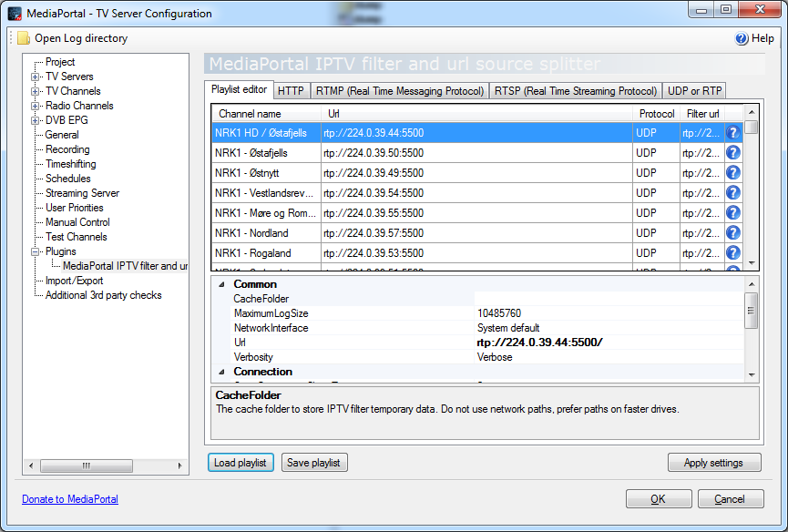This screenshot has width=788, height=532.
Task: Click help icon in NRK1 - Nordland row
Action: click(733, 233)
